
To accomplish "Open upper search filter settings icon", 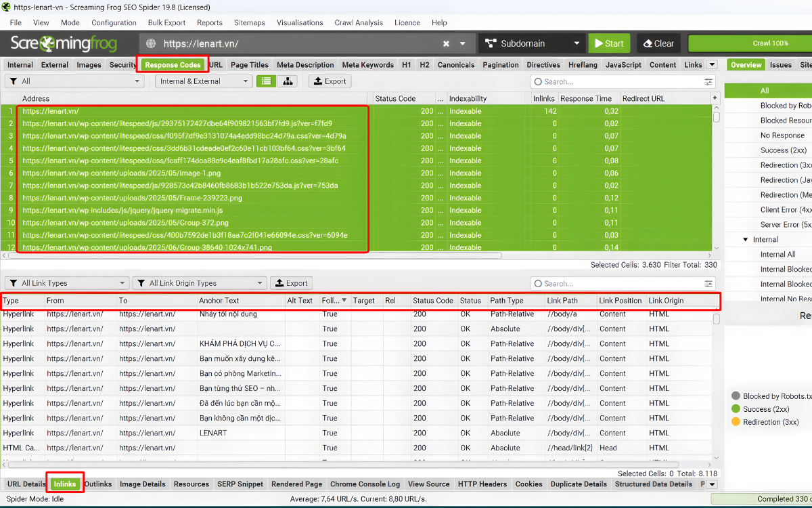I will coord(708,82).
